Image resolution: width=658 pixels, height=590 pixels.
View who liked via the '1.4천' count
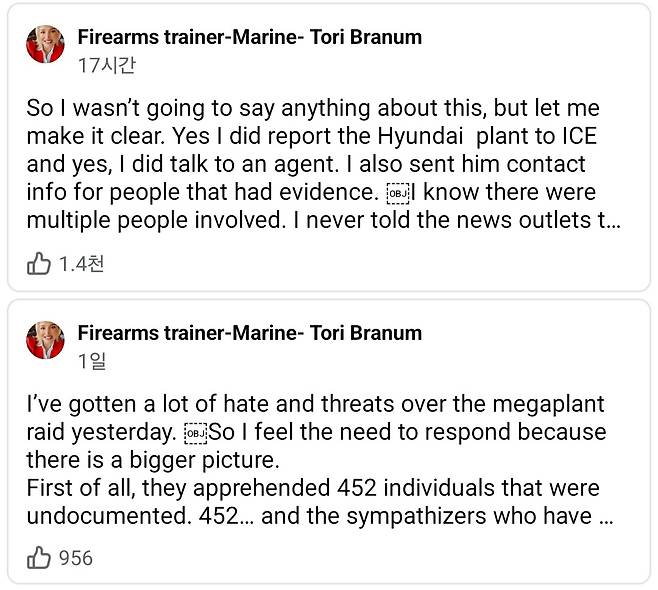[x=81, y=264]
